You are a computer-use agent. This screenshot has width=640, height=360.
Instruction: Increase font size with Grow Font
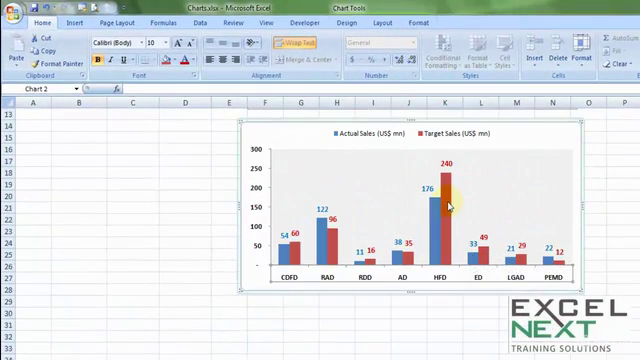178,43
